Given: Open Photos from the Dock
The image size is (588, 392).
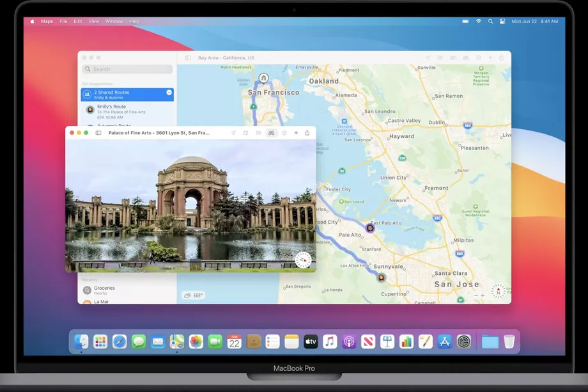Looking at the screenshot, I should click(x=196, y=341).
